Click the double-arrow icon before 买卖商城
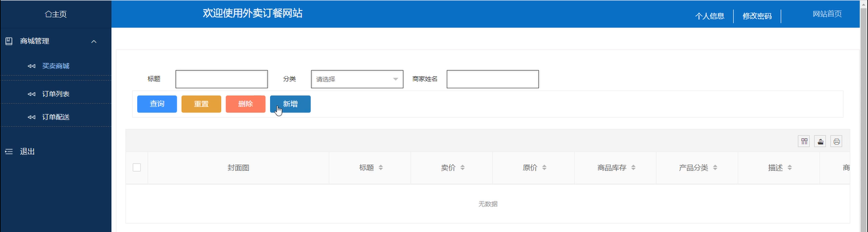The width and height of the screenshot is (868, 232). point(32,66)
